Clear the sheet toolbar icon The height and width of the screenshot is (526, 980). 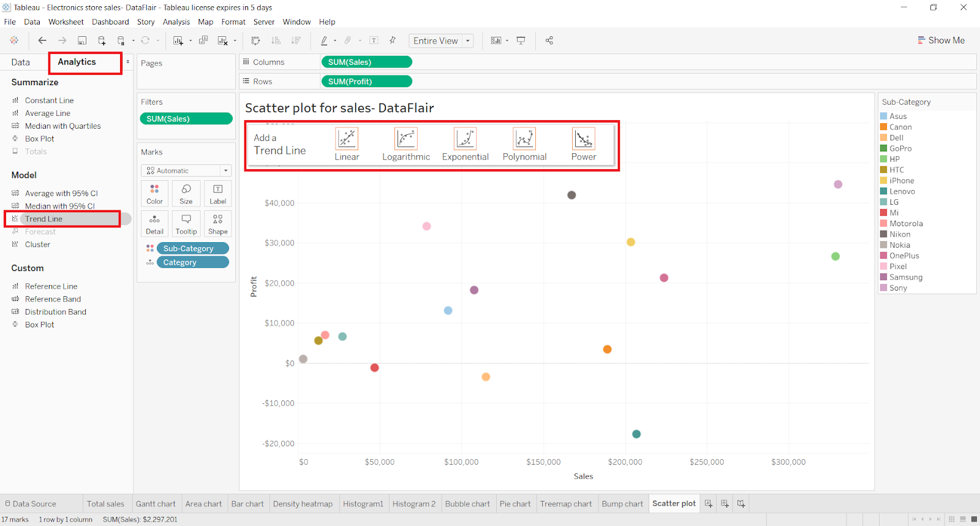[223, 40]
